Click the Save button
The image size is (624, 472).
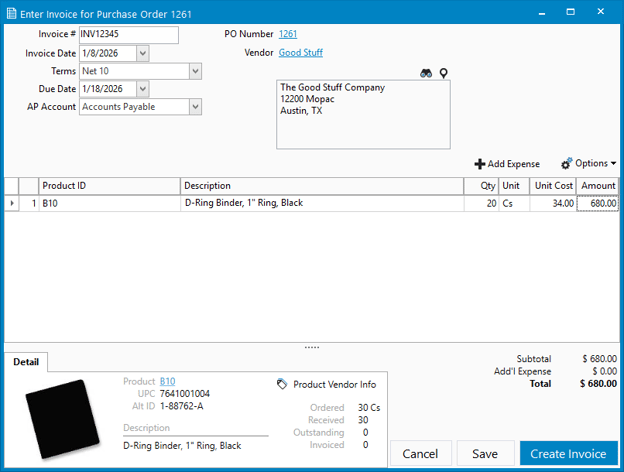tap(485, 454)
